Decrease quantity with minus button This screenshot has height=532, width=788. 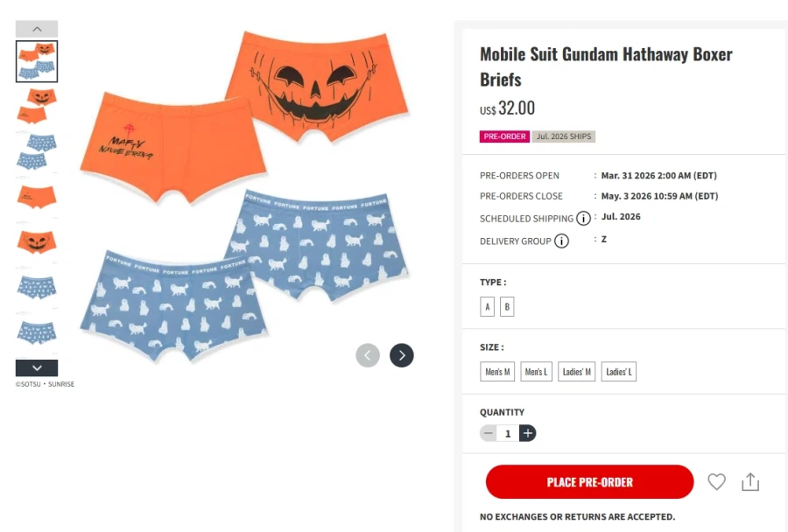coord(488,433)
